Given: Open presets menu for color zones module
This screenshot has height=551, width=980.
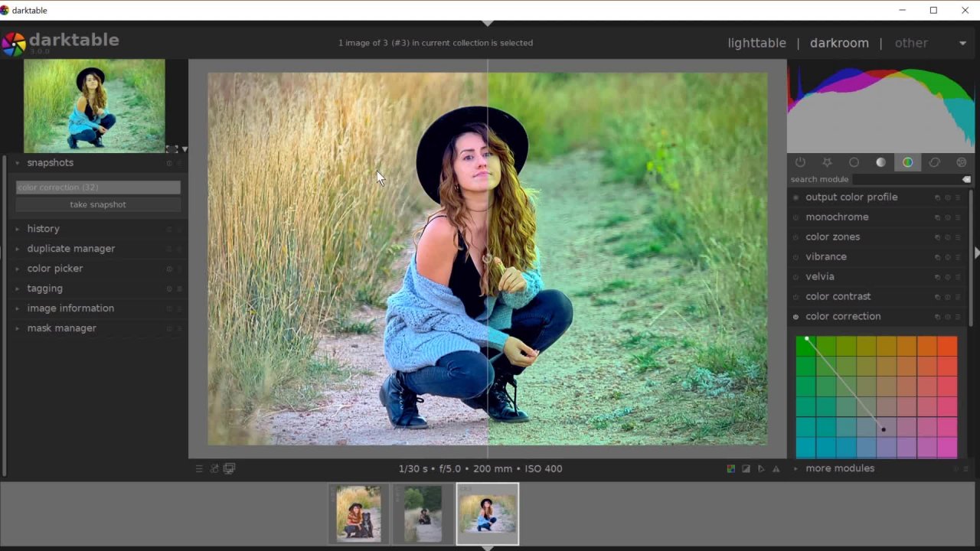Looking at the screenshot, I should (957, 237).
